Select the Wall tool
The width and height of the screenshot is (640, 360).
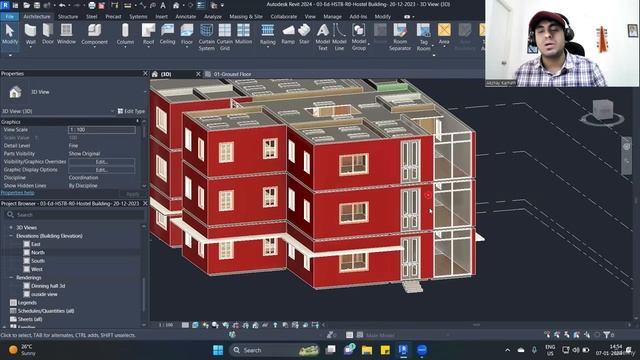tap(31, 34)
